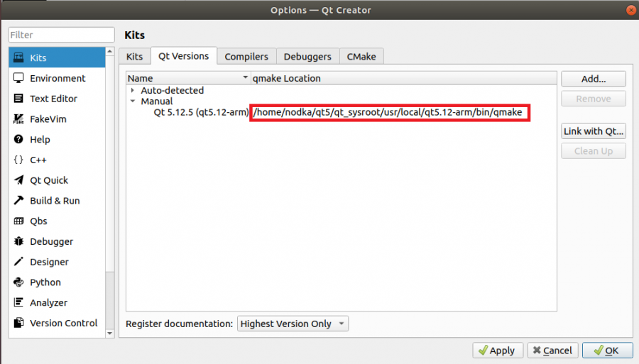
Task: Select the Qt Versions tab
Action: point(183,56)
